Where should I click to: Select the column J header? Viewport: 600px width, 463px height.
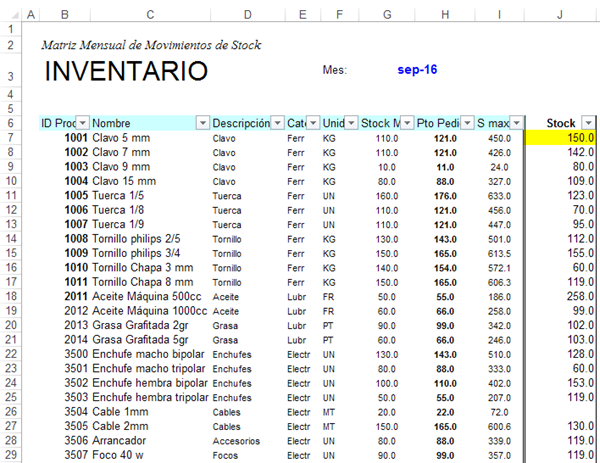pyautogui.click(x=561, y=14)
